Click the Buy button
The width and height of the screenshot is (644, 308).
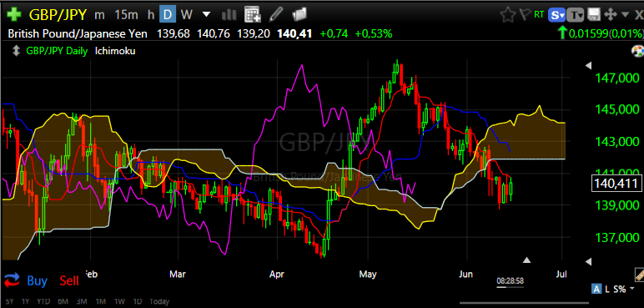(x=38, y=280)
